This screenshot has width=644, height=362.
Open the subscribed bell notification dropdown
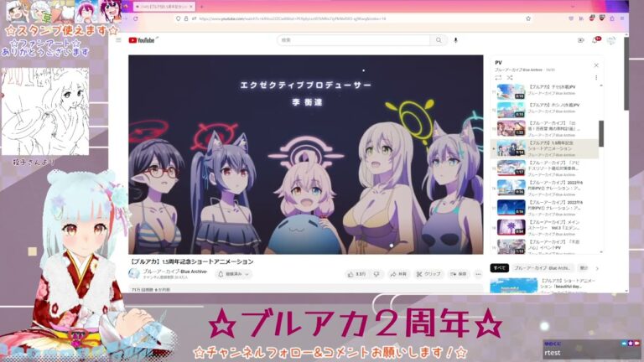click(x=233, y=274)
